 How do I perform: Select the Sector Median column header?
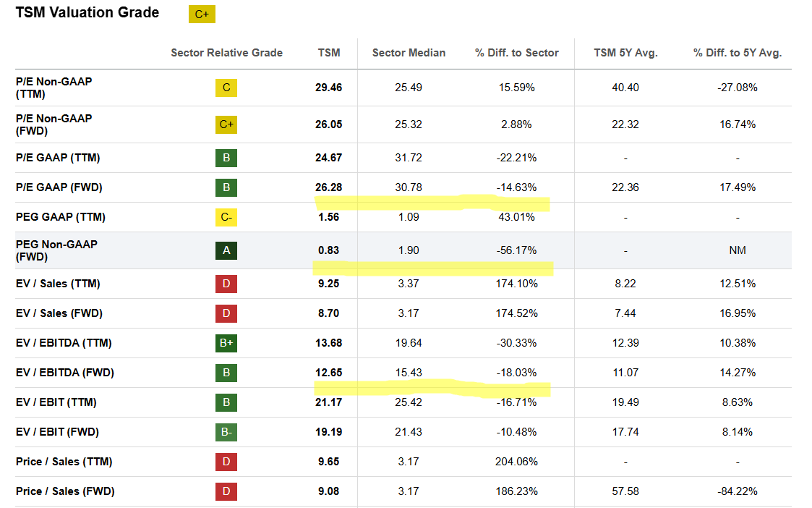tap(409, 53)
